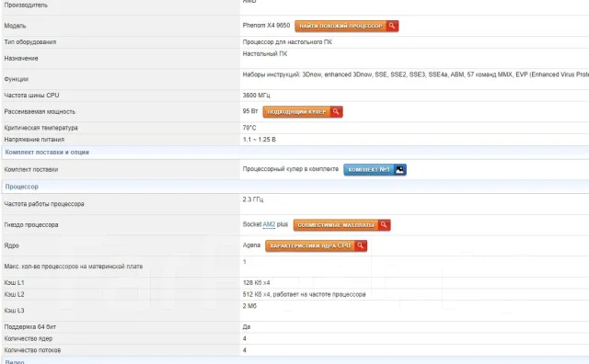Click the 'Найти похожий процессор' button
This screenshot has width=589, height=364.
point(346,26)
